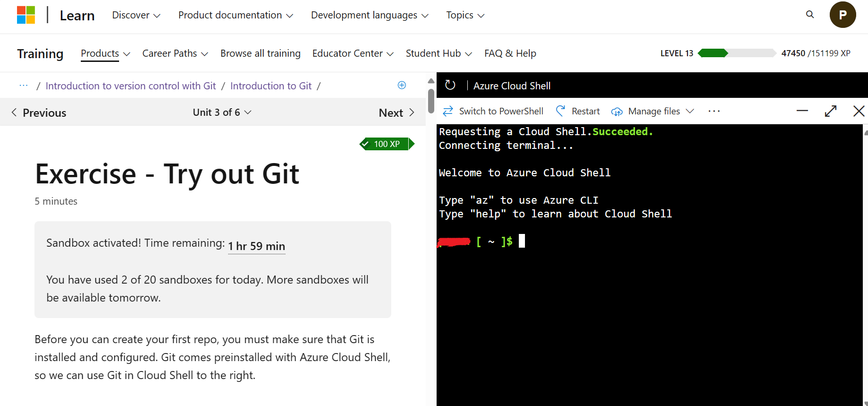Click the Microsoft logo
Image resolution: width=868 pixels, height=406 pixels.
(26, 15)
